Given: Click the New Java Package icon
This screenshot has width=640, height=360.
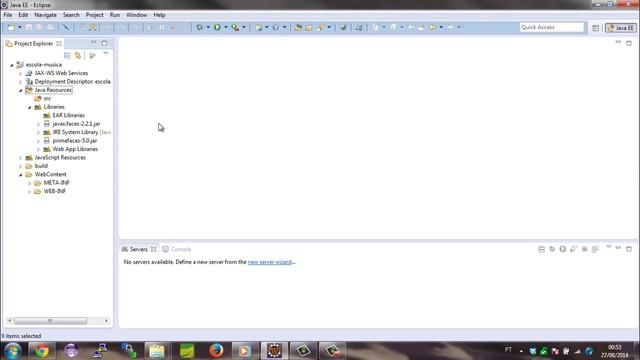Looking at the screenshot, I should pyautogui.click(x=258, y=27).
